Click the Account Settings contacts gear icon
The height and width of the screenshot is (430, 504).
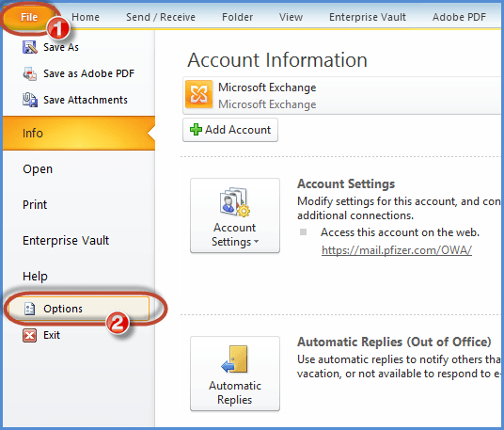pyautogui.click(x=235, y=202)
